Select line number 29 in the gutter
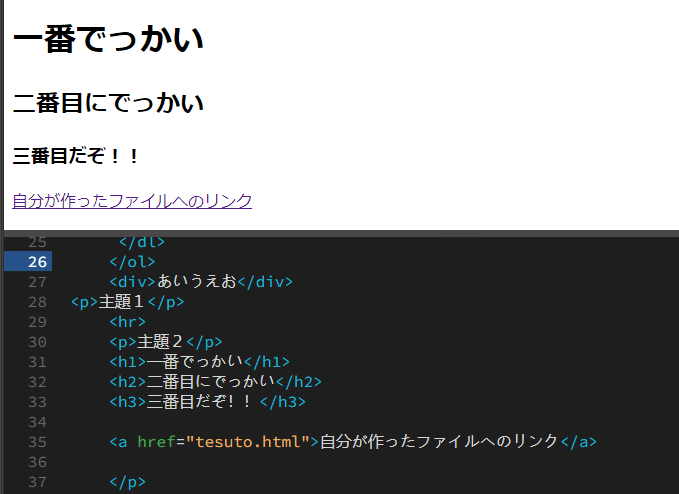This screenshot has width=679, height=494. point(37,322)
